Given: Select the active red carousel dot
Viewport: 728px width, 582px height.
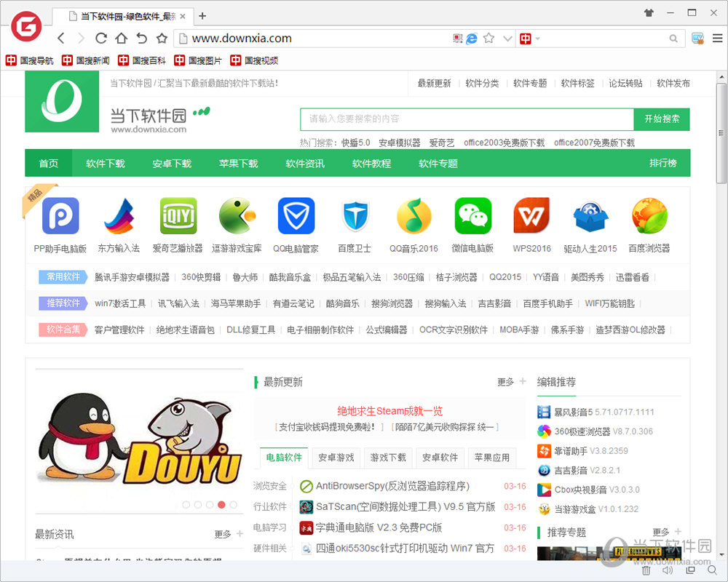Looking at the screenshot, I should tap(221, 504).
